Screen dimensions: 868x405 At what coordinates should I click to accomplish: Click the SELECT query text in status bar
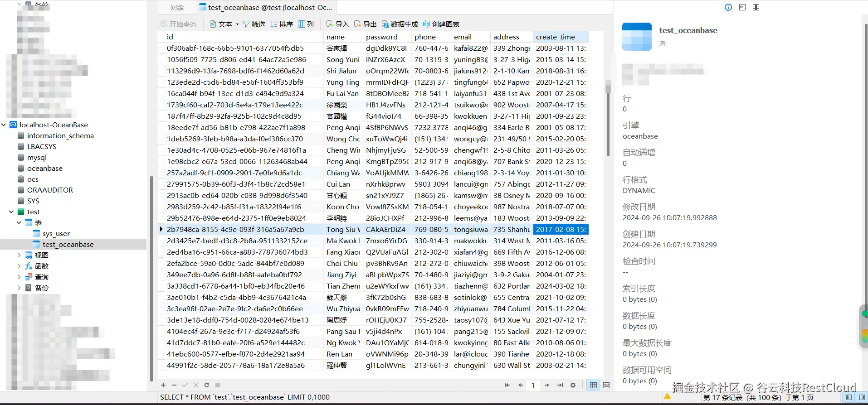pyautogui.click(x=245, y=397)
